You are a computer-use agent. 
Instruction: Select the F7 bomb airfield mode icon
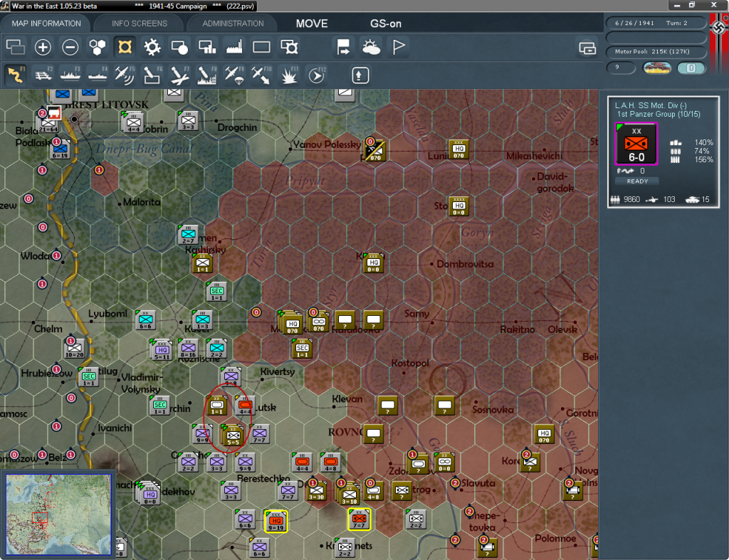tap(179, 75)
